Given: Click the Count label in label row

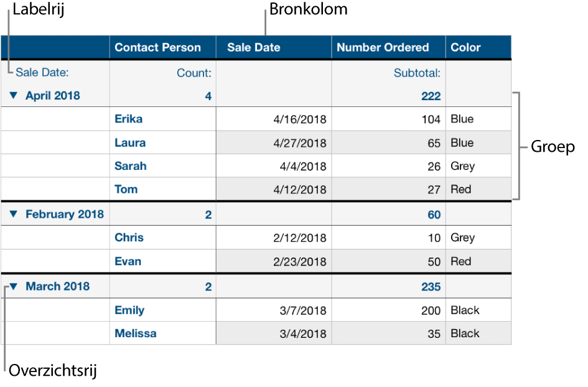Looking at the screenshot, I should [194, 73].
